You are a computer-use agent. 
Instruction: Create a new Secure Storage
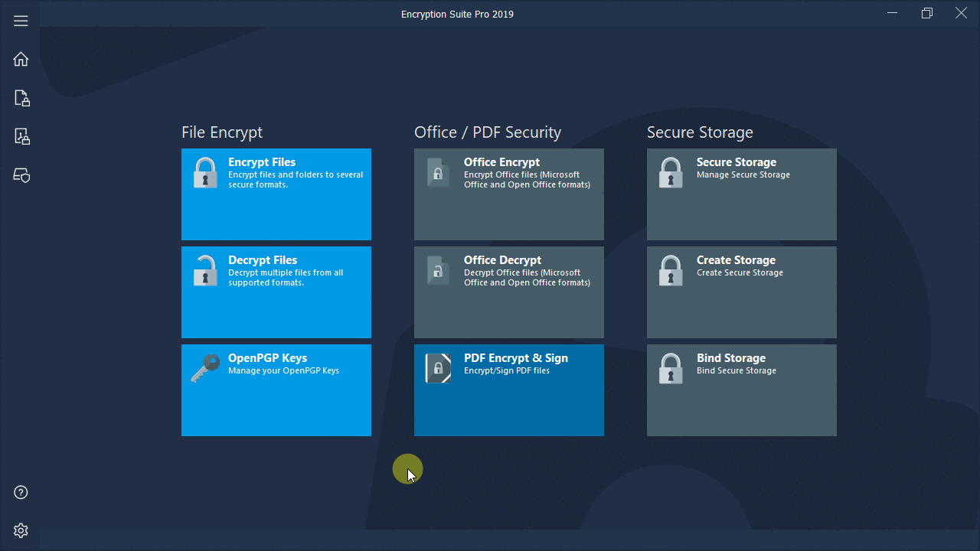(x=741, y=292)
